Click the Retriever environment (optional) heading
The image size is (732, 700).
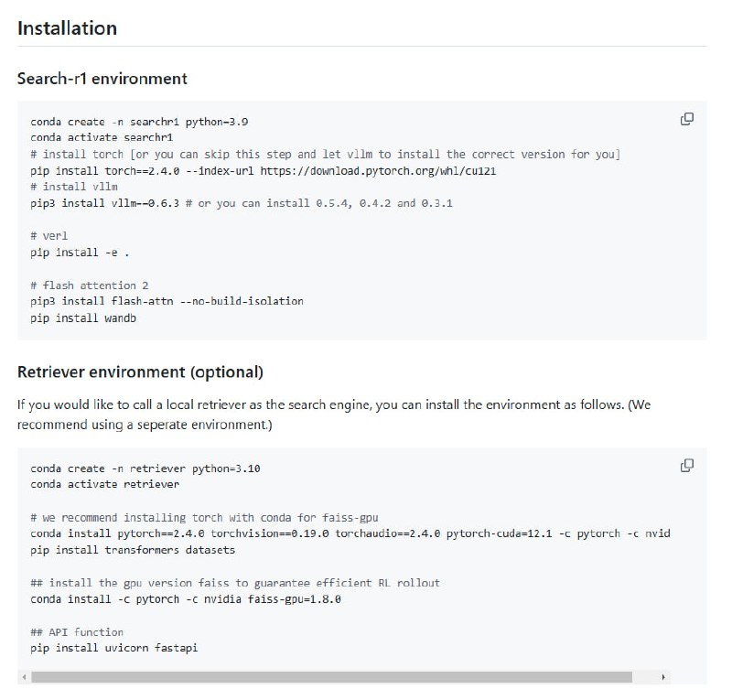click(140, 372)
